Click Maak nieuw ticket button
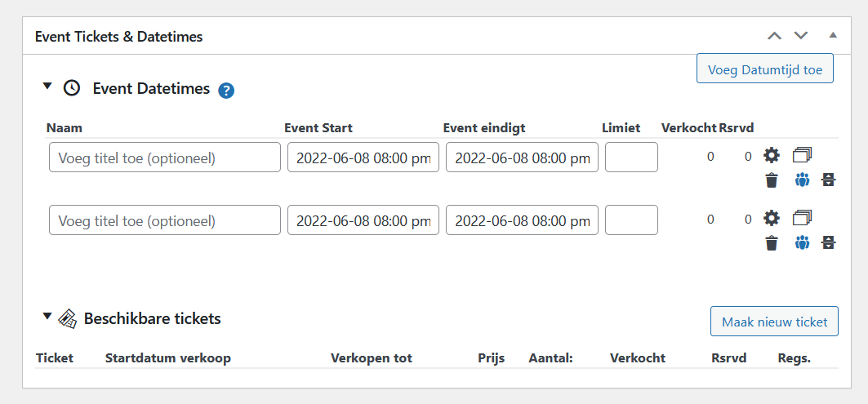 tap(774, 321)
